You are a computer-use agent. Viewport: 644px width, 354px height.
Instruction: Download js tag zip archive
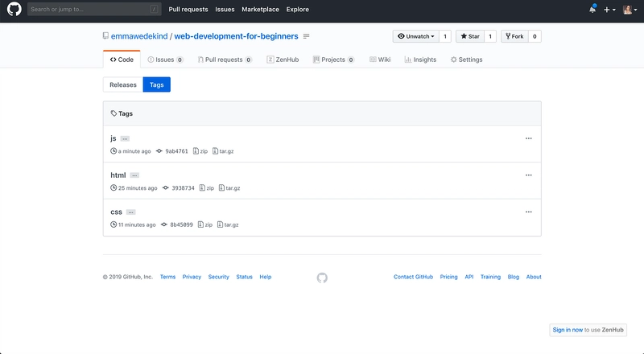coord(200,151)
